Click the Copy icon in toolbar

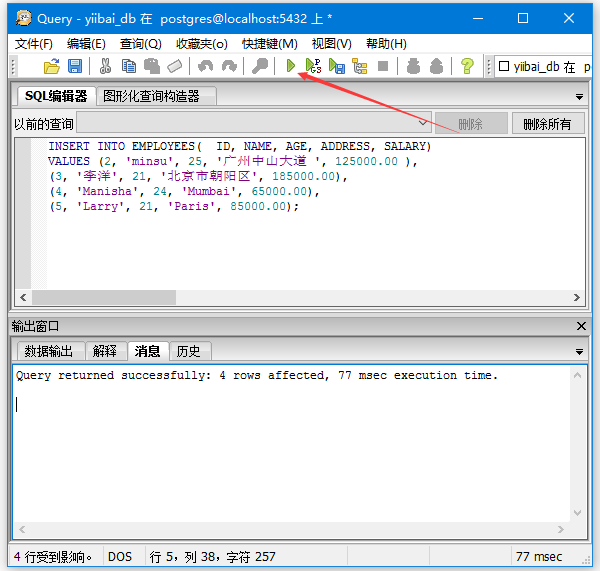(129, 66)
